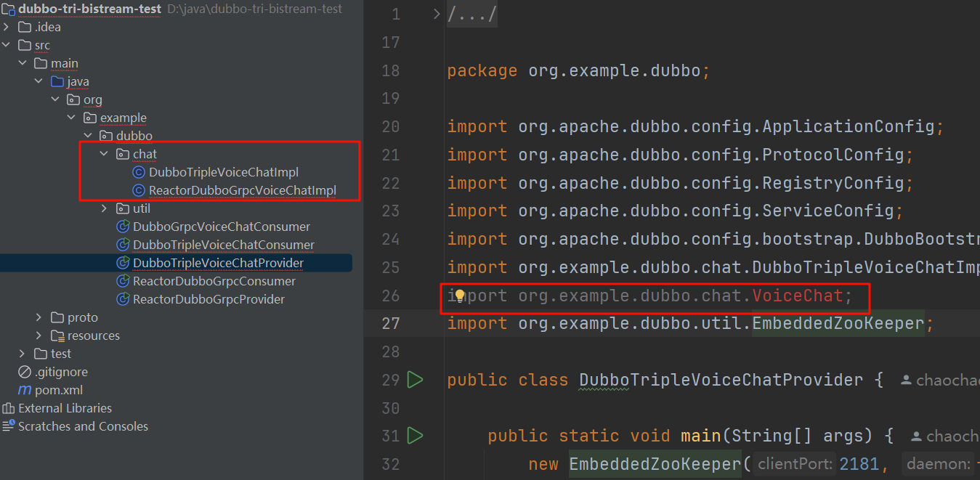Screen dimensions: 980x480
Task: Click runnable class icon of DubboGrpcVoiceChatConsumer
Action: [x=123, y=227]
